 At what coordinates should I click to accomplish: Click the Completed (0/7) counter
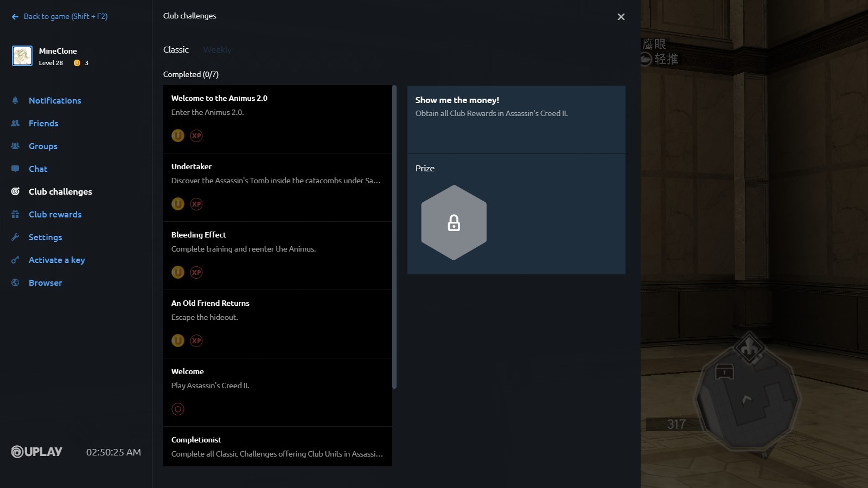tap(191, 74)
